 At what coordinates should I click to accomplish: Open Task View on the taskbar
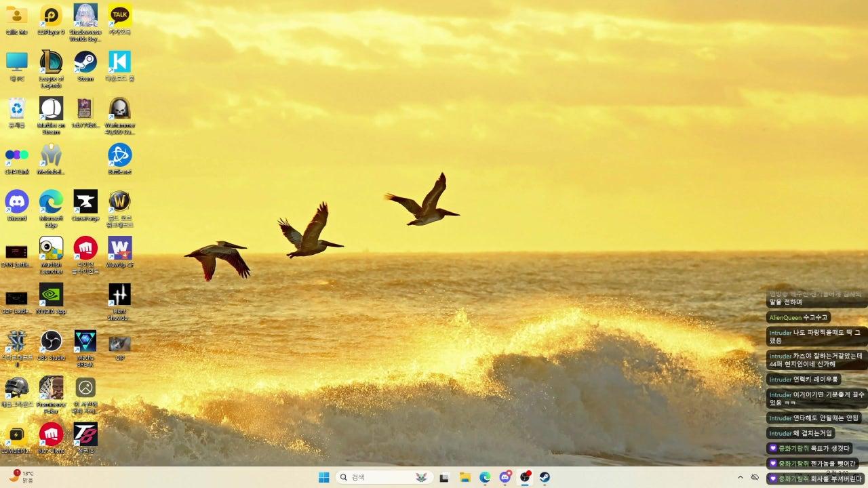tap(444, 477)
